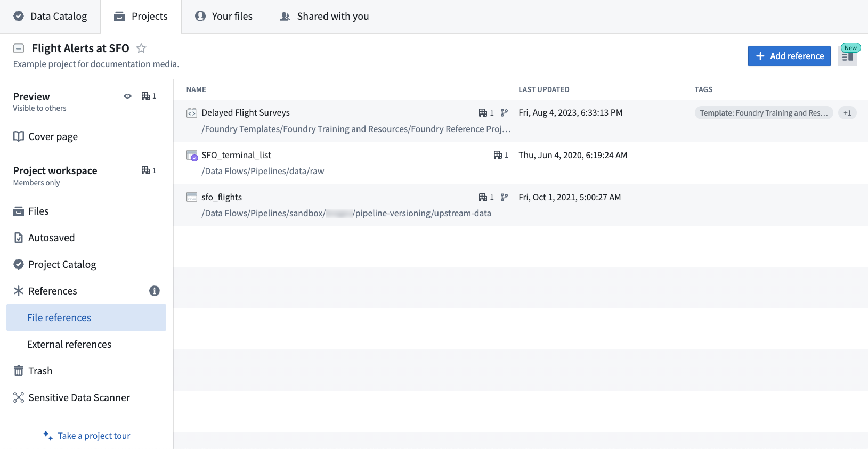The image size is (868, 449).
Task: Click the Autosaved document icon
Action: 19,238
